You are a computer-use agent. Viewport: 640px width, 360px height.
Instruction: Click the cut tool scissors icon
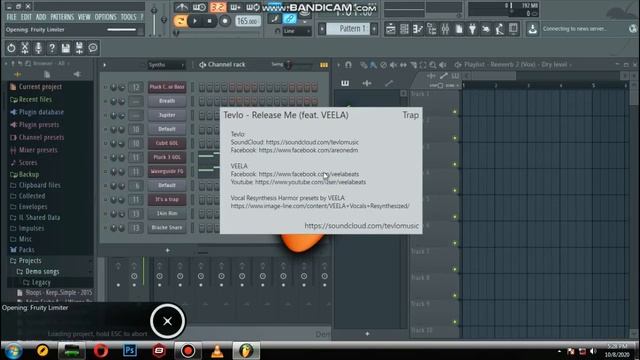pos(25,48)
